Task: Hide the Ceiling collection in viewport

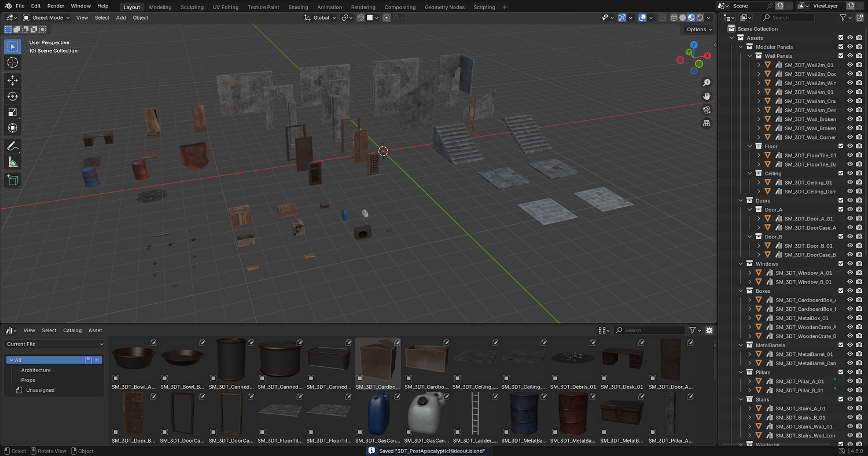Action: click(850, 174)
